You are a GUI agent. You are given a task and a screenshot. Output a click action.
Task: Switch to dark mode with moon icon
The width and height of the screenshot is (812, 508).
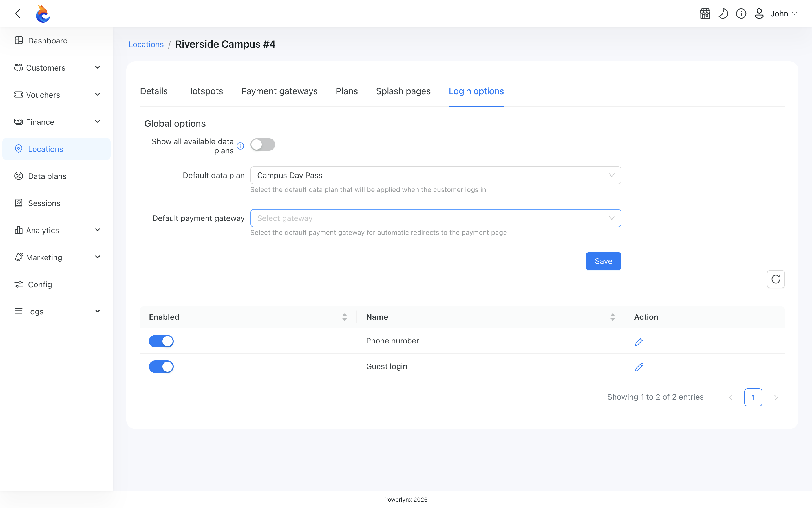click(723, 14)
